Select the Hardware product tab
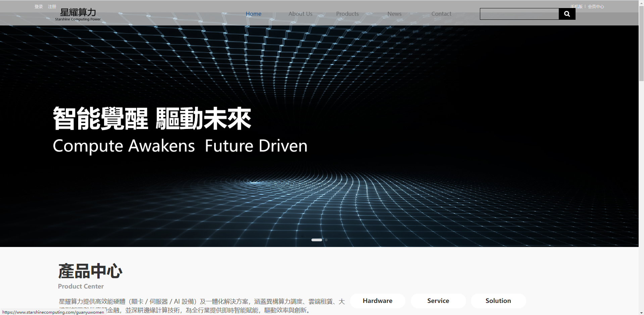The width and height of the screenshot is (644, 315). 378,301
